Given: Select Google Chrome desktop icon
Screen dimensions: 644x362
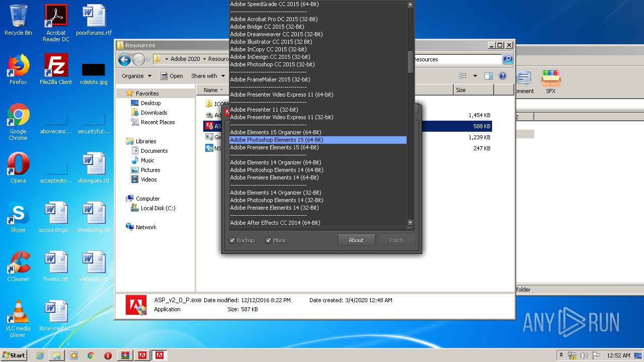Looking at the screenshot, I should pos(18,122).
